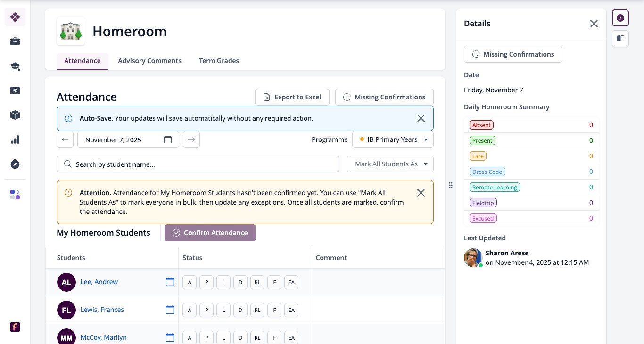Image resolution: width=644 pixels, height=344 pixels.
Task: Open the briefcase icon in sidebar
Action: pyautogui.click(x=15, y=41)
